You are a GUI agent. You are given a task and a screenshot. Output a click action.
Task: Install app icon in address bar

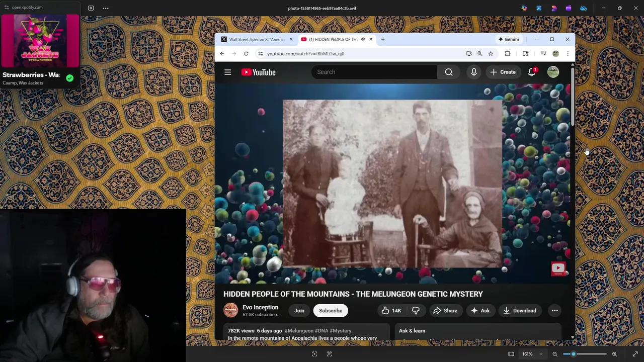click(469, 53)
